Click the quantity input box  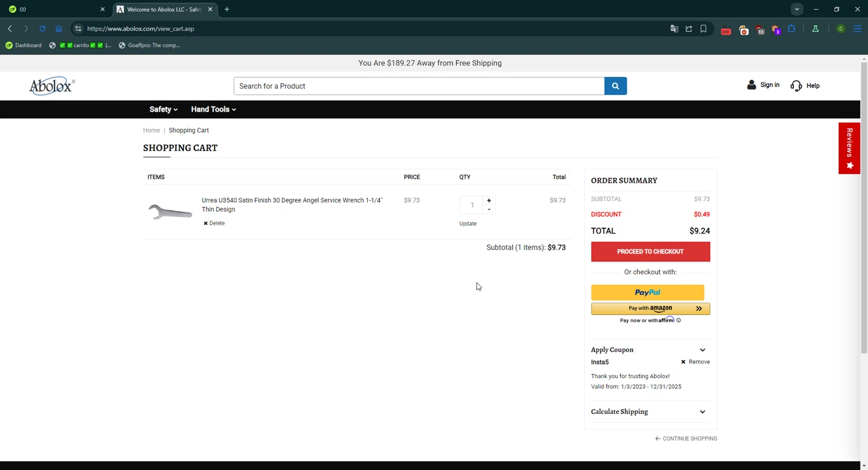472,205
